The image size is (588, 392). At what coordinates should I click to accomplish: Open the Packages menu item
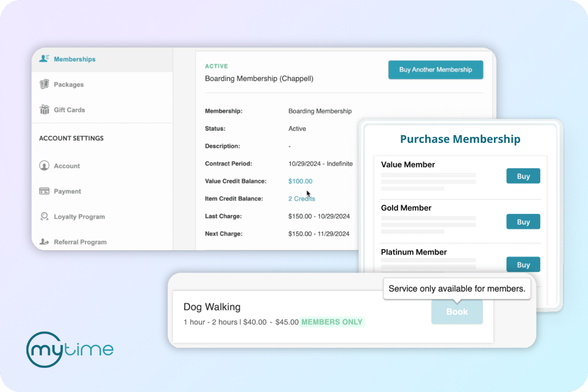pos(69,84)
